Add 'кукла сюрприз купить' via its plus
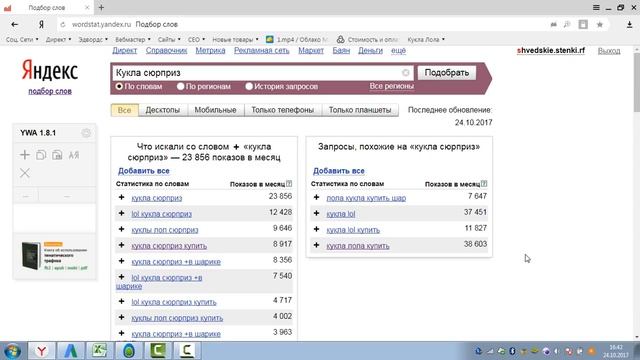 point(121,245)
